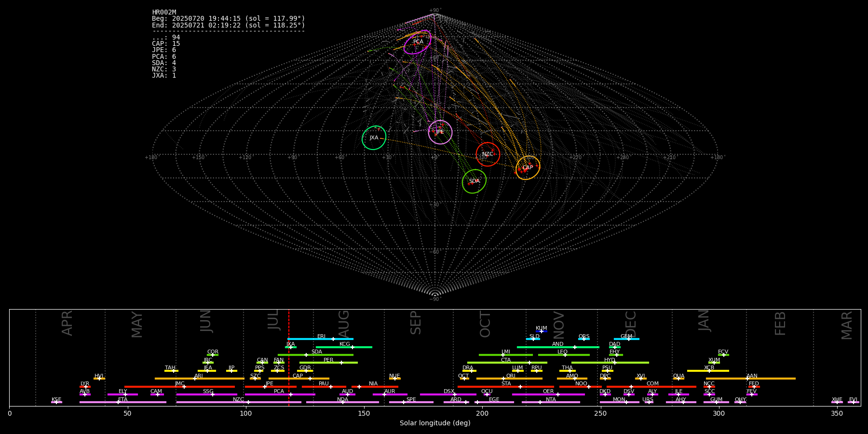Click the 'NZC: 3' count entry
Image resolution: width=868 pixels, height=434 pixels.
point(164,69)
